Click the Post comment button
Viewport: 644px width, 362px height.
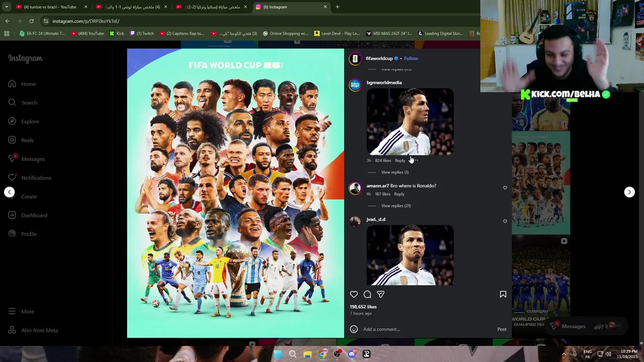click(502, 329)
